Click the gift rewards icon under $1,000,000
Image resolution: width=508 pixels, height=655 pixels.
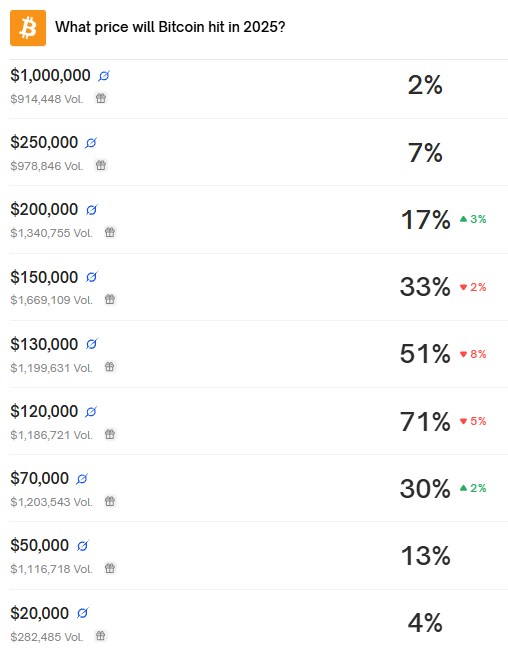[101, 98]
